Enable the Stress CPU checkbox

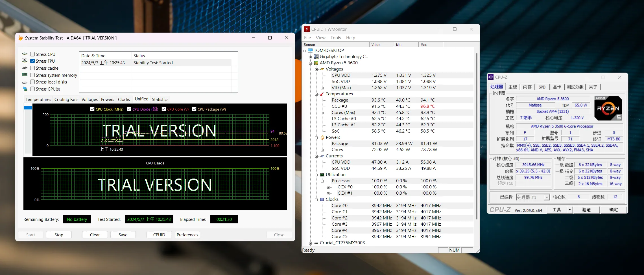(32, 54)
